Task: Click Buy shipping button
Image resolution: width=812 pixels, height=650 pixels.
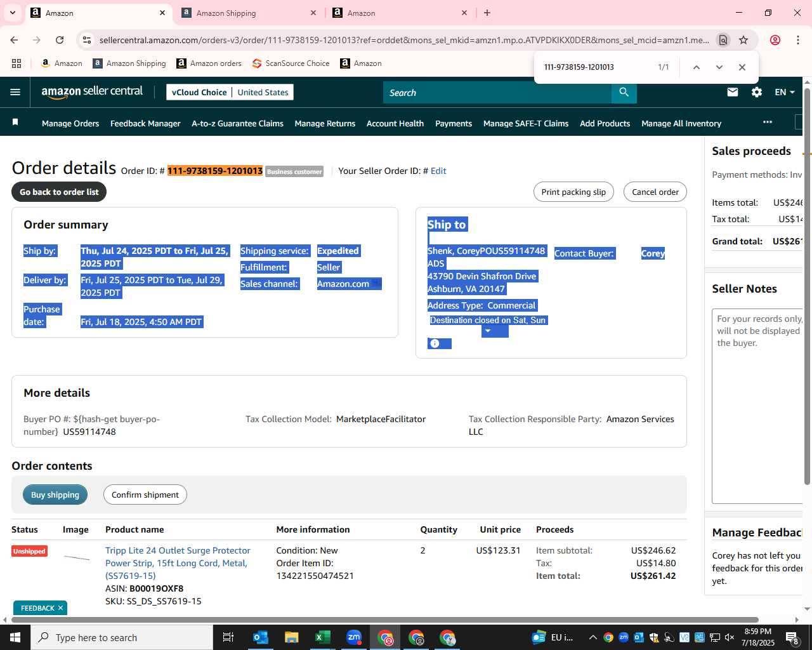Action: [55, 494]
